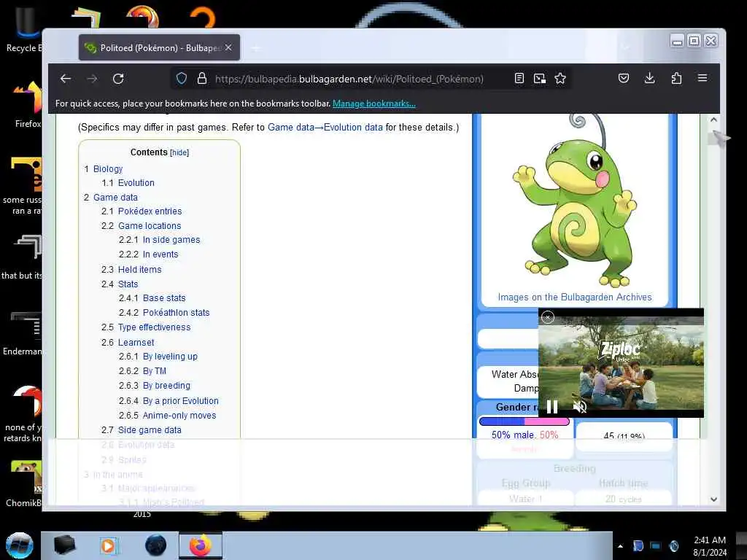The width and height of the screenshot is (747, 560).
Task: Toggle reader view icon in address bar
Action: pyautogui.click(x=519, y=79)
